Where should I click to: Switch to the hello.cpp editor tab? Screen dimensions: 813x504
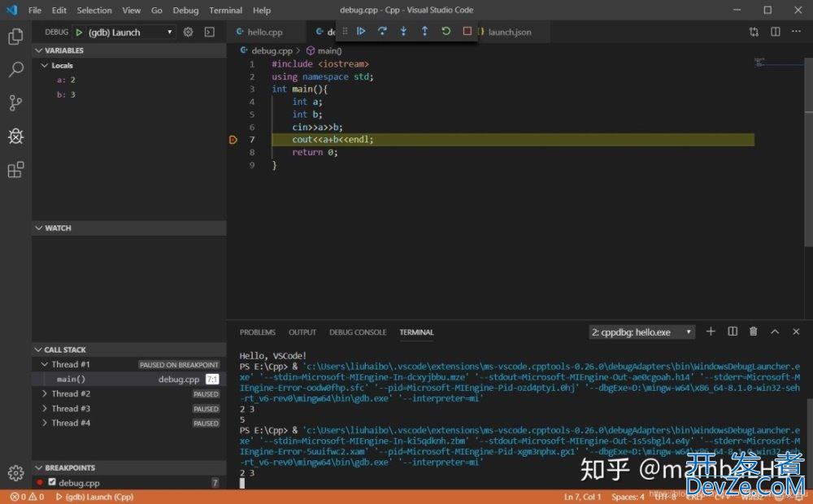coord(265,33)
